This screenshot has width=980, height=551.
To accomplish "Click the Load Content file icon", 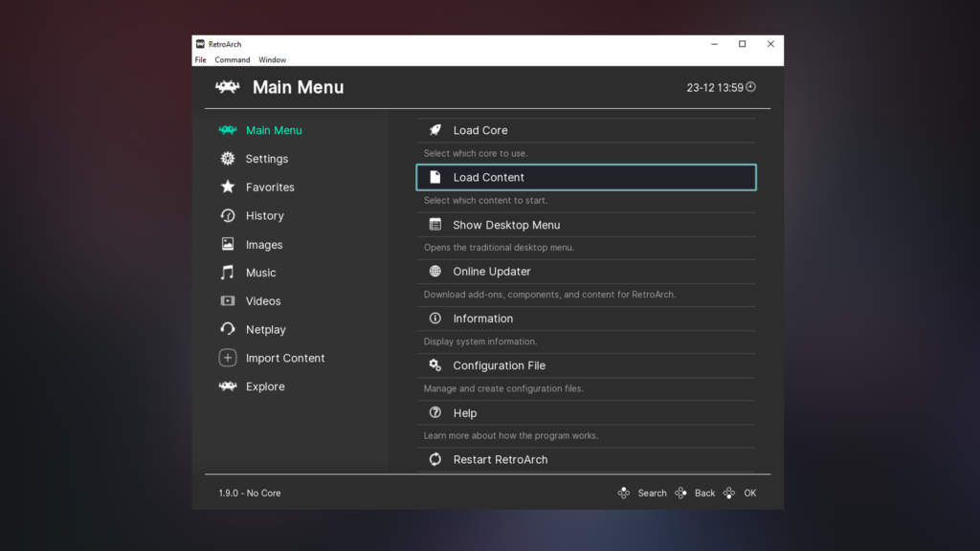I will pos(435,177).
